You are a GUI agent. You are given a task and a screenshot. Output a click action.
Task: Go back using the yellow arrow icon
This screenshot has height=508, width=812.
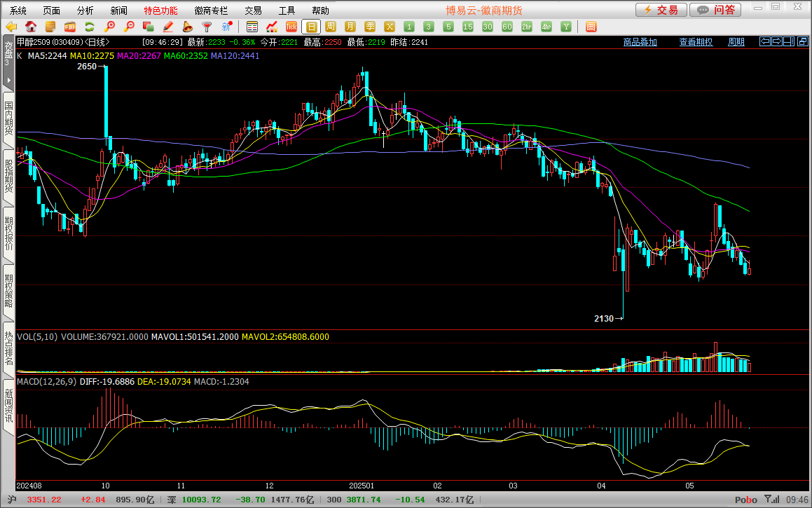click(x=11, y=27)
